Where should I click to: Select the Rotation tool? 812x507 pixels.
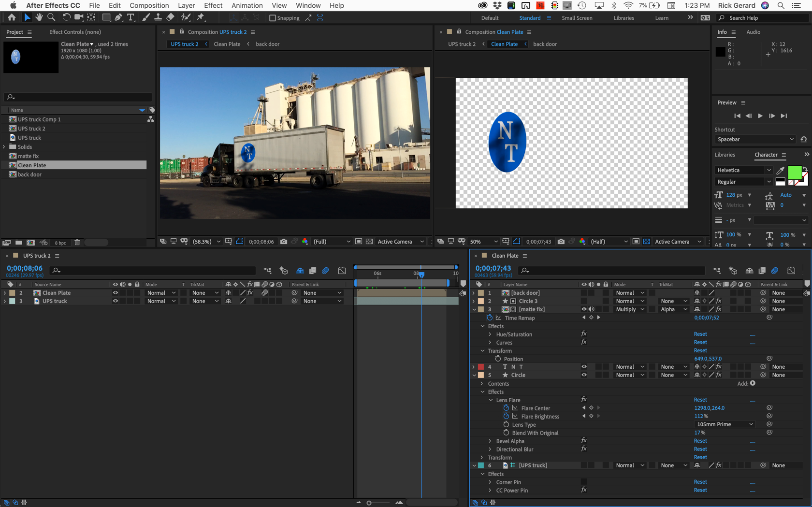[x=66, y=17]
